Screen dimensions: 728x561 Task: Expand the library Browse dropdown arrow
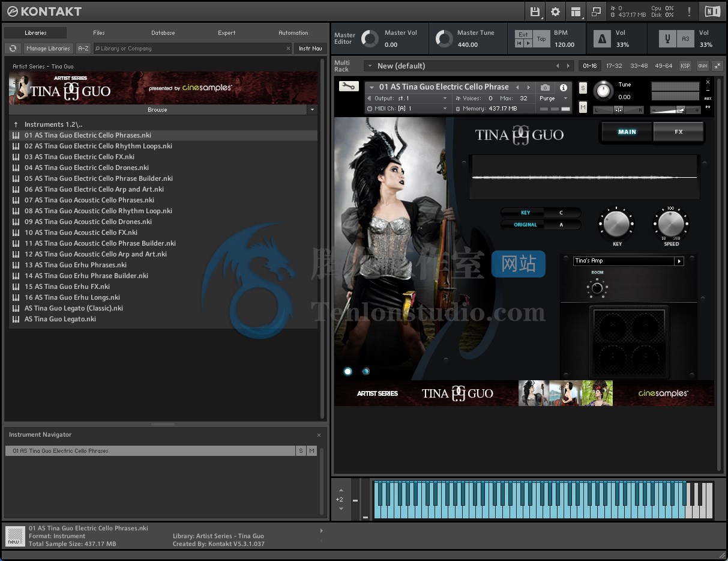[311, 110]
